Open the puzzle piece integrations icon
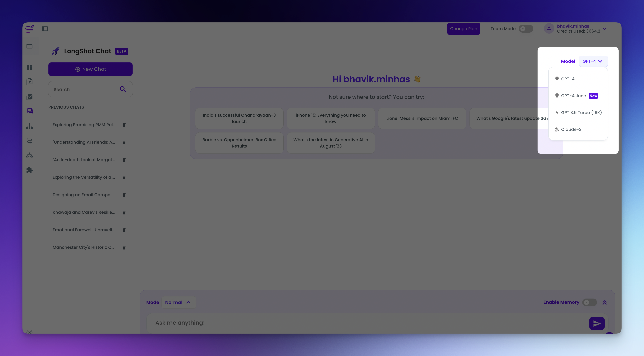Screen dimensions: 644x356 (x=29, y=170)
